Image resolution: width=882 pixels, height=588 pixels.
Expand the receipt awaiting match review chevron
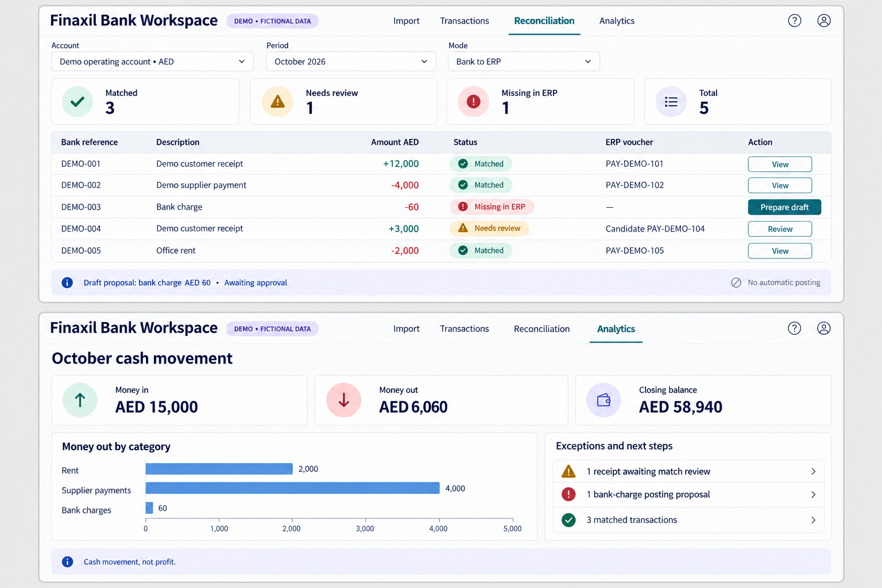click(813, 471)
